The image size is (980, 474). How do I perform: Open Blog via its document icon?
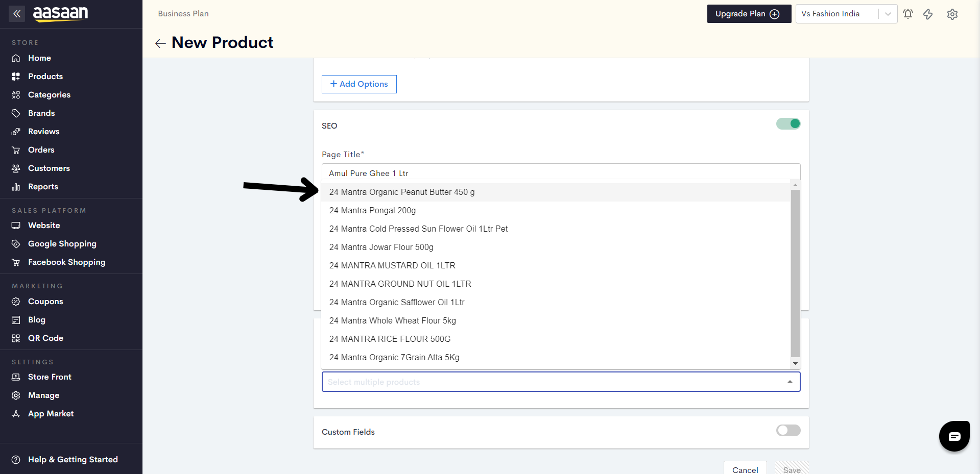[x=16, y=320]
